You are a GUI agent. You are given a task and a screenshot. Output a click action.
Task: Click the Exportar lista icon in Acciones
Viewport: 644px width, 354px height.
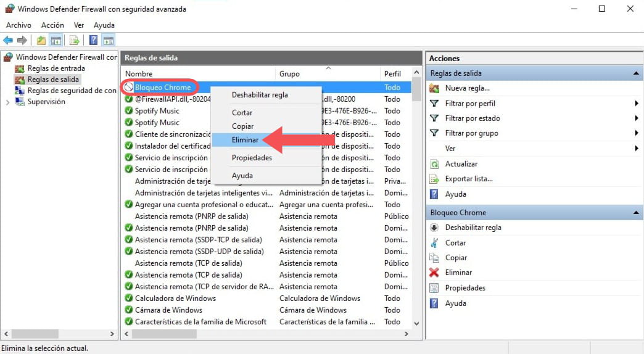pyautogui.click(x=434, y=179)
